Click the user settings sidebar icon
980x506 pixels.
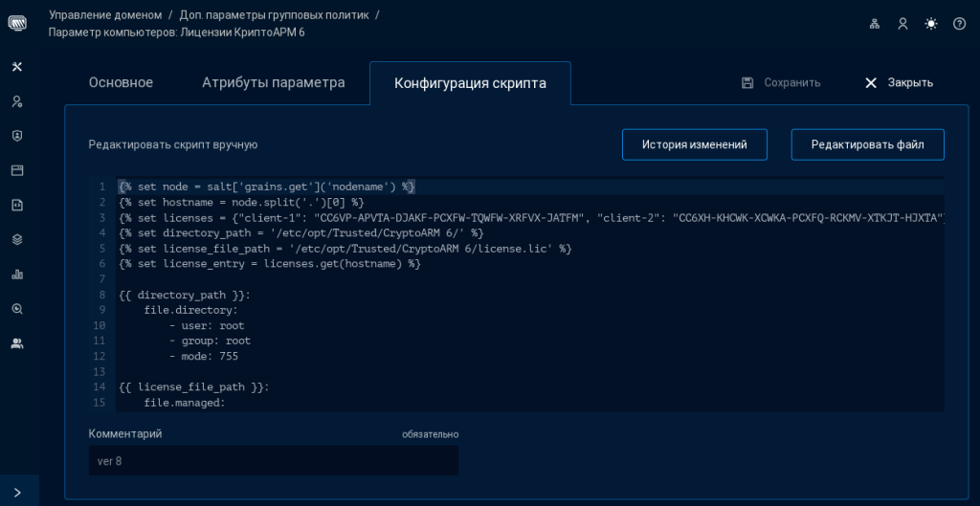pyautogui.click(x=16, y=101)
